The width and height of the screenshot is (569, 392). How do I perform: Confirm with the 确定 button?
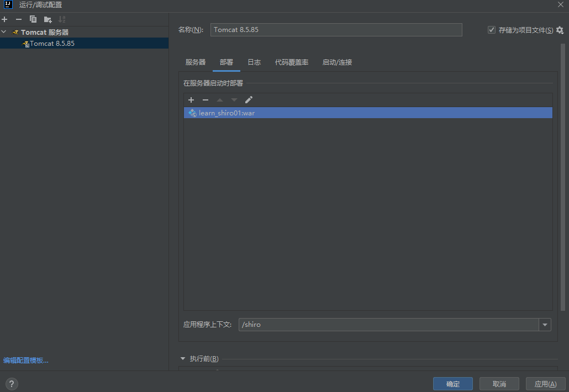pos(453,384)
